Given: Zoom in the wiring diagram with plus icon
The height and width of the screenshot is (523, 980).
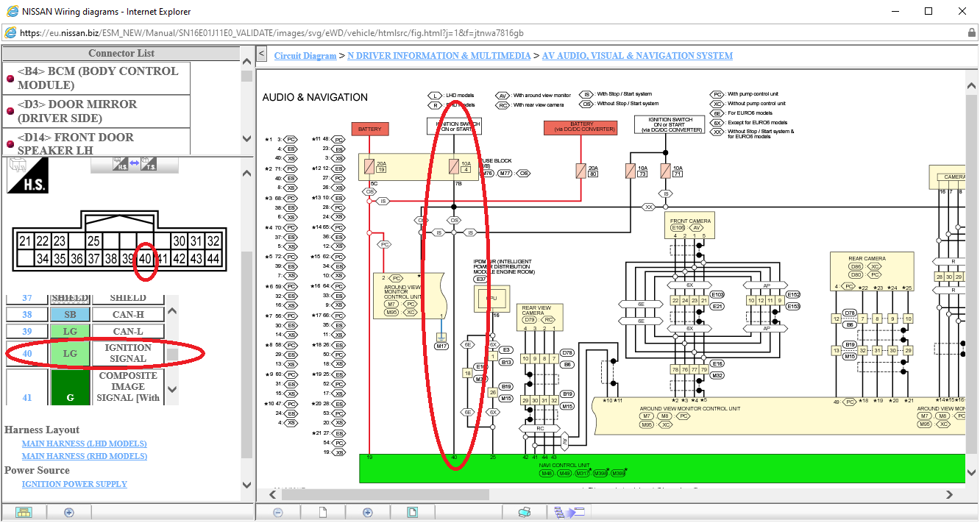Looking at the screenshot, I should coord(368,512).
